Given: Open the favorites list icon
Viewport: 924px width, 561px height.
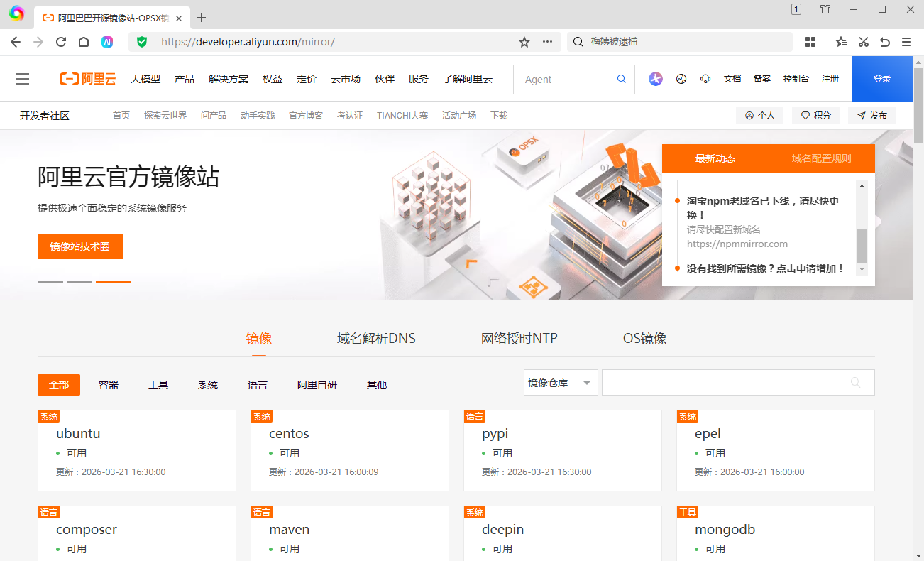Looking at the screenshot, I should [841, 42].
